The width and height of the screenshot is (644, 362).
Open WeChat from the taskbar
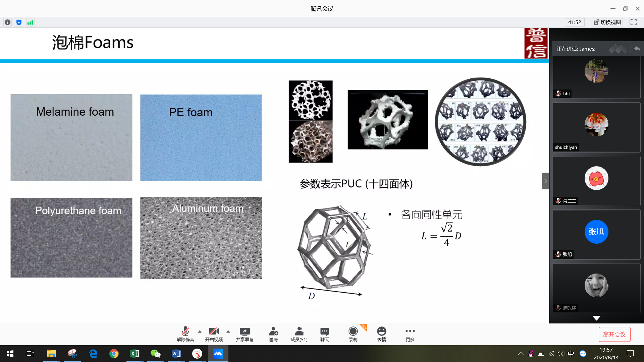point(155,354)
